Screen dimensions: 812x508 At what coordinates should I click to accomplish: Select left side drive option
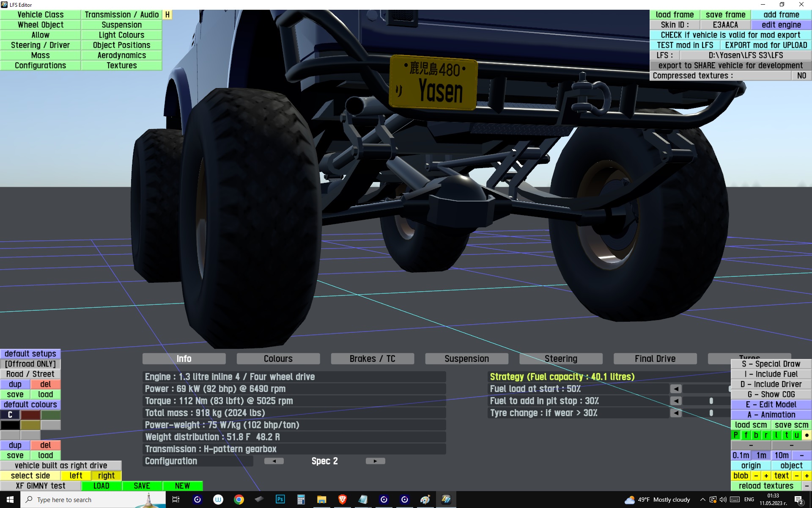tap(76, 476)
